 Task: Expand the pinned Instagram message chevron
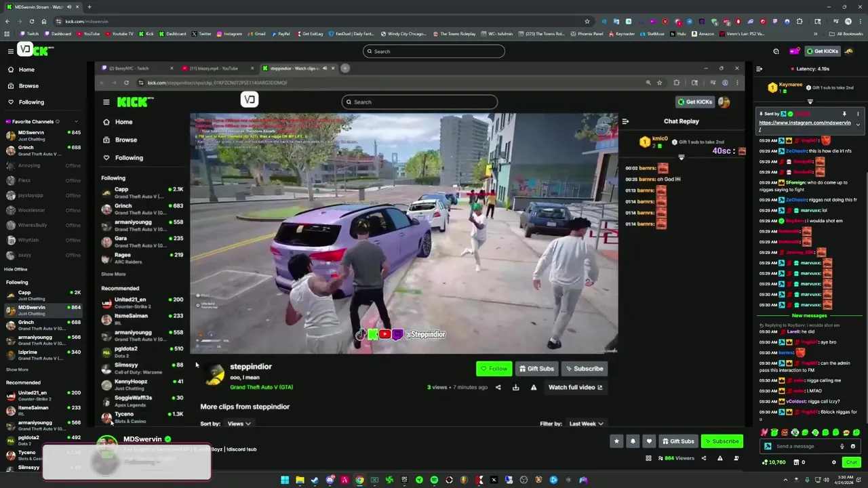pos(858,125)
